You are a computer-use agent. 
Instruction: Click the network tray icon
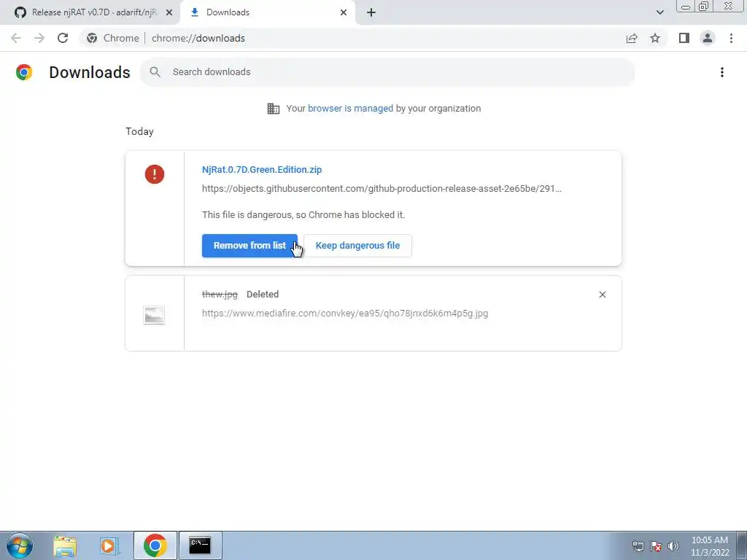(638, 546)
